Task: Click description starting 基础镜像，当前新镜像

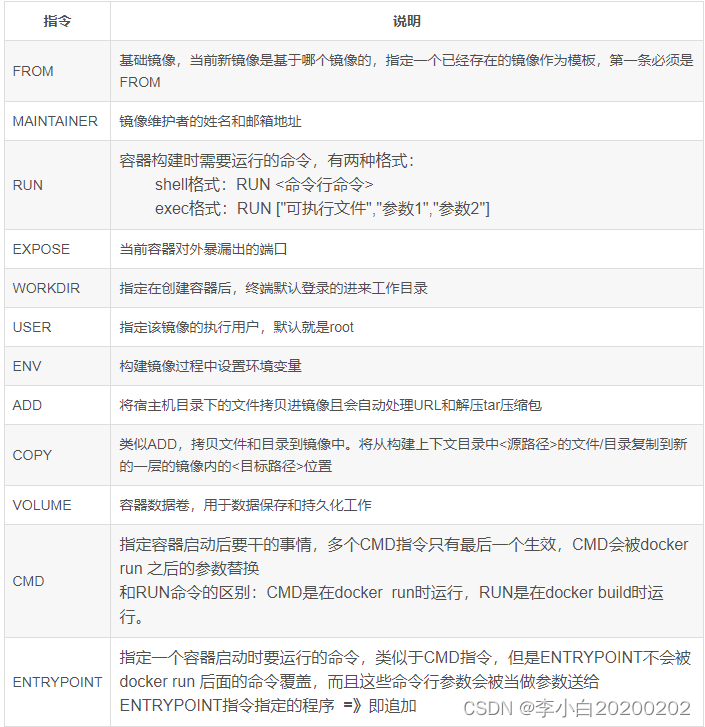Action: (x=406, y=71)
